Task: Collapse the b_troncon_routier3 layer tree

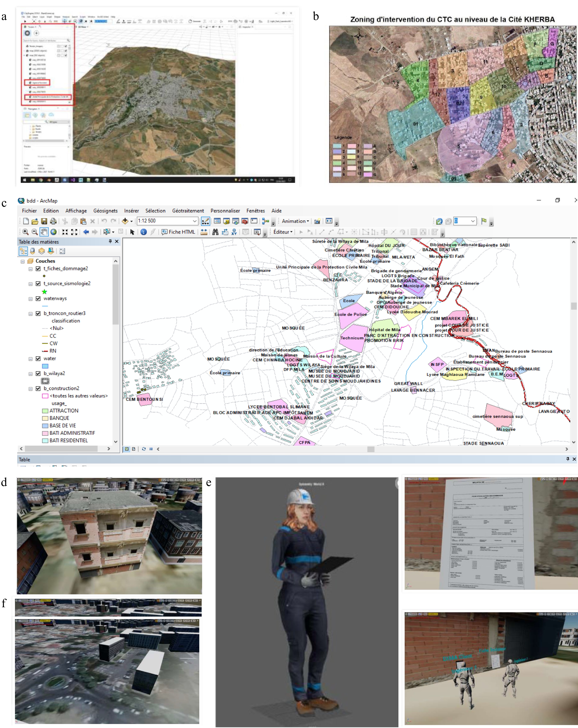Action: point(30,314)
